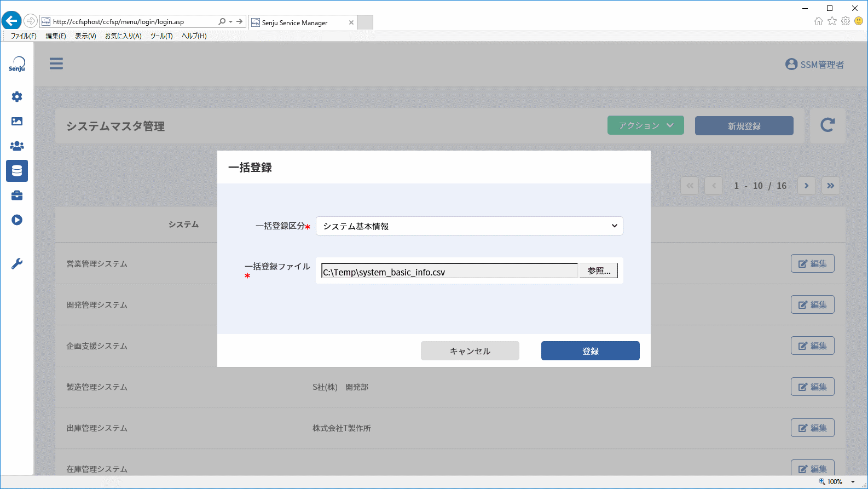Click the refresh reload icon
Image resolution: width=868 pixels, height=489 pixels.
click(x=828, y=125)
